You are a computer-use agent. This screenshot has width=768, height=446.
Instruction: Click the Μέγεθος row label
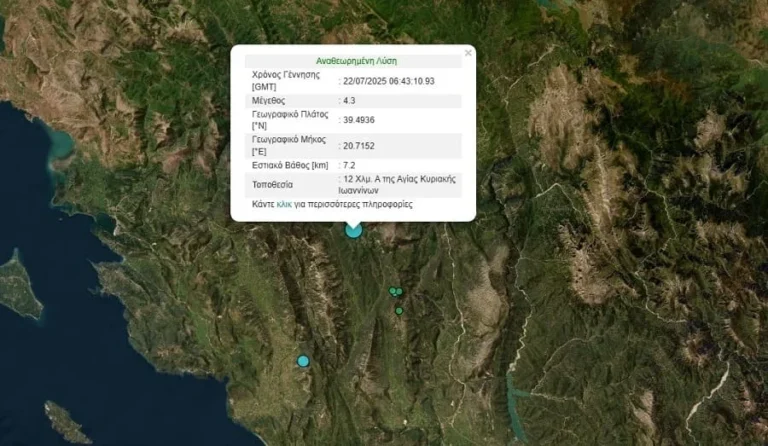pos(269,100)
